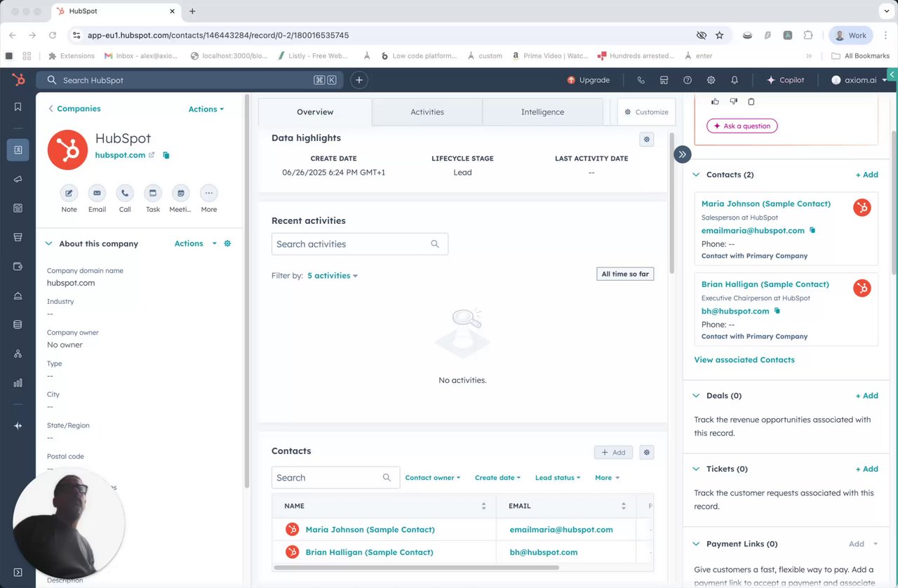This screenshot has width=898, height=588.
Task: Click the Upgrade button
Action: (x=589, y=80)
